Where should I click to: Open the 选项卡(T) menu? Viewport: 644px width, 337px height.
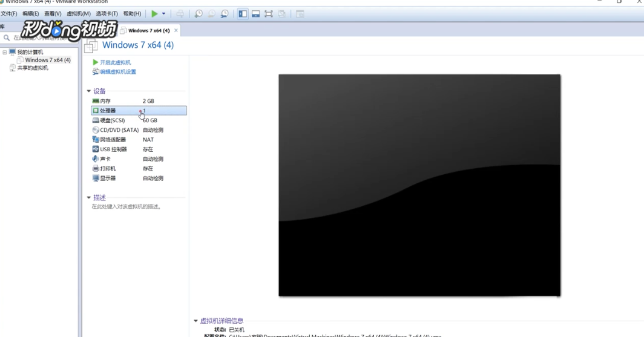(x=107, y=13)
